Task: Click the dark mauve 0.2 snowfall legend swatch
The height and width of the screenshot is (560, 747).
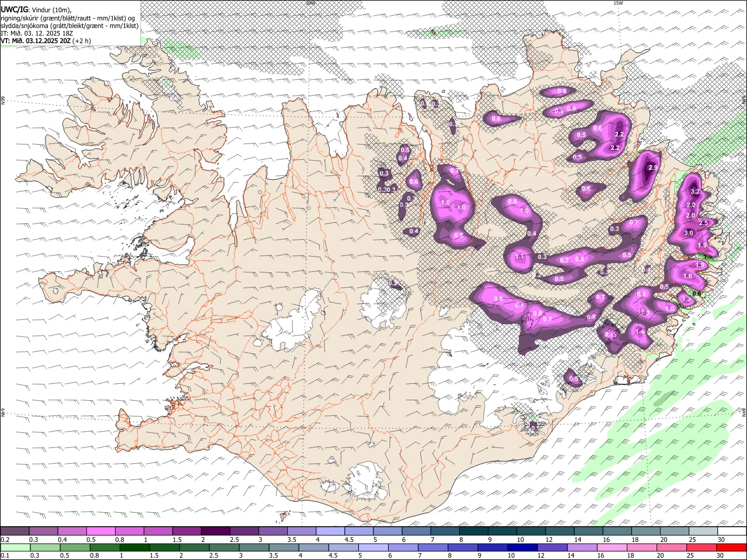Action: click(x=15, y=531)
